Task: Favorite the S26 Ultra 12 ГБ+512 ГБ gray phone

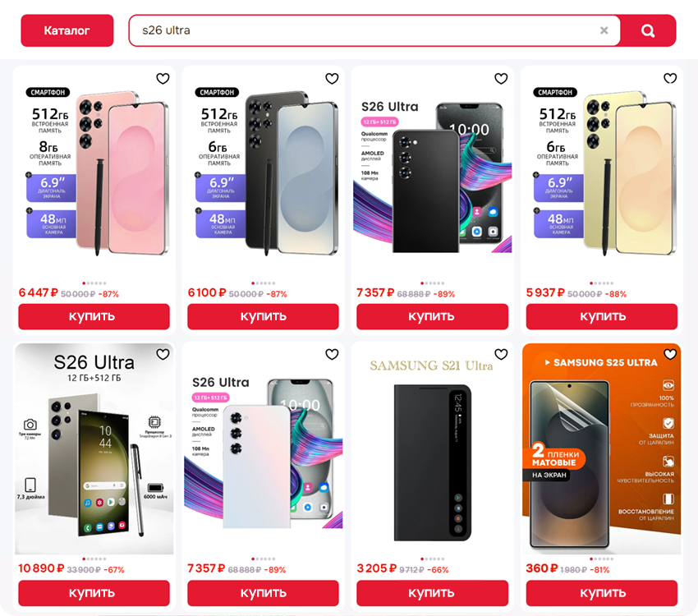Action: [163, 354]
